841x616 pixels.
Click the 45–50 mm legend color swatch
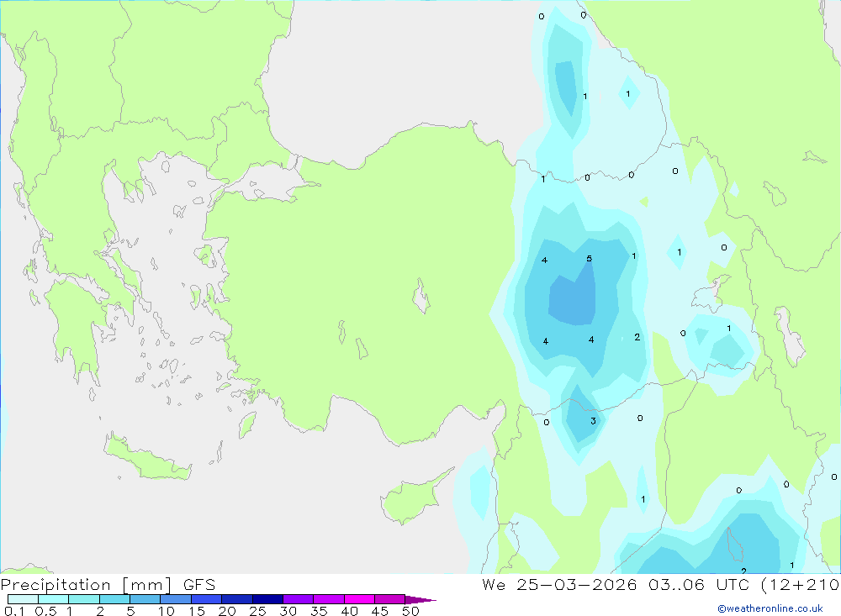390,599
